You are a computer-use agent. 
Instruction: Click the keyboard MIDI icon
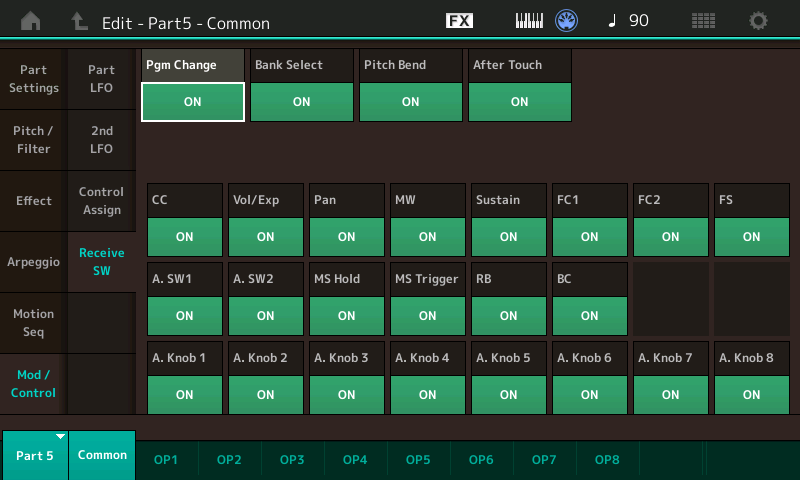529,21
